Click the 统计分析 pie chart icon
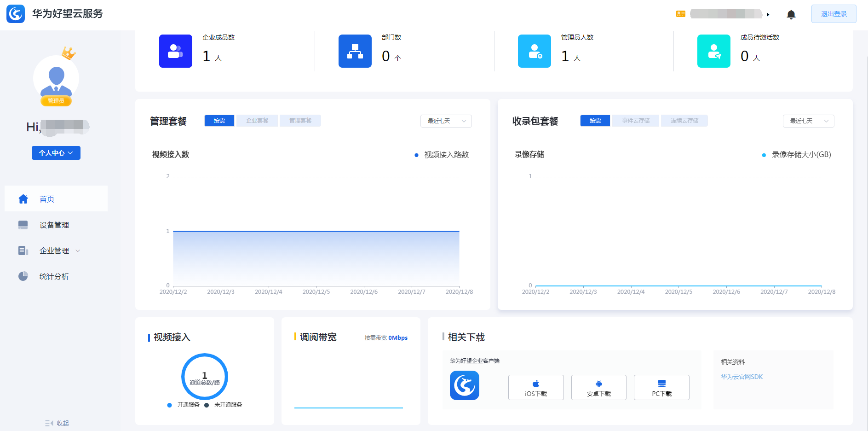 pos(23,276)
